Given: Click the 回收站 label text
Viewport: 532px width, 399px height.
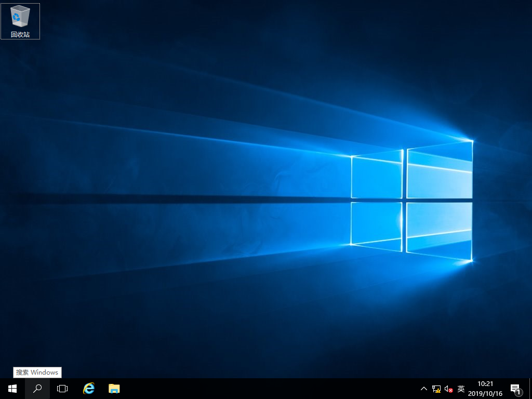Looking at the screenshot, I should click(20, 35).
